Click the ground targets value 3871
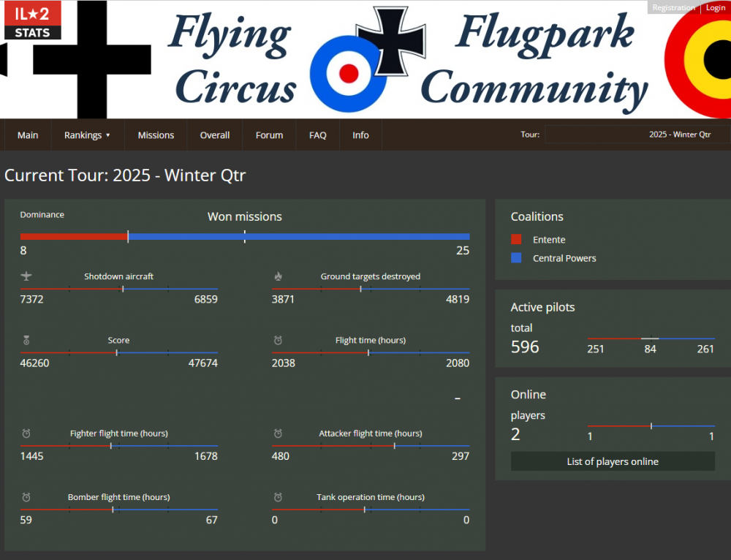Screen dimensions: 731x560 tap(283, 299)
